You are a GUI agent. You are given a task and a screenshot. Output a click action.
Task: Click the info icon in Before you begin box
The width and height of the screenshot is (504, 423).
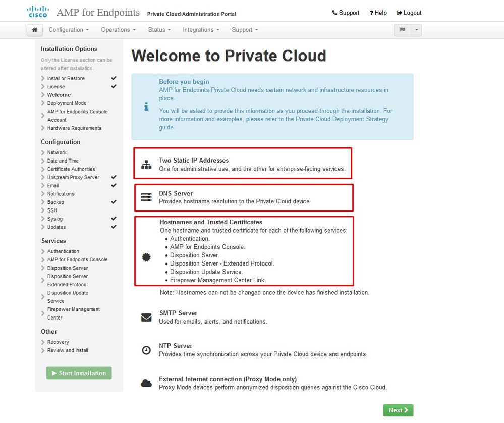point(146,107)
